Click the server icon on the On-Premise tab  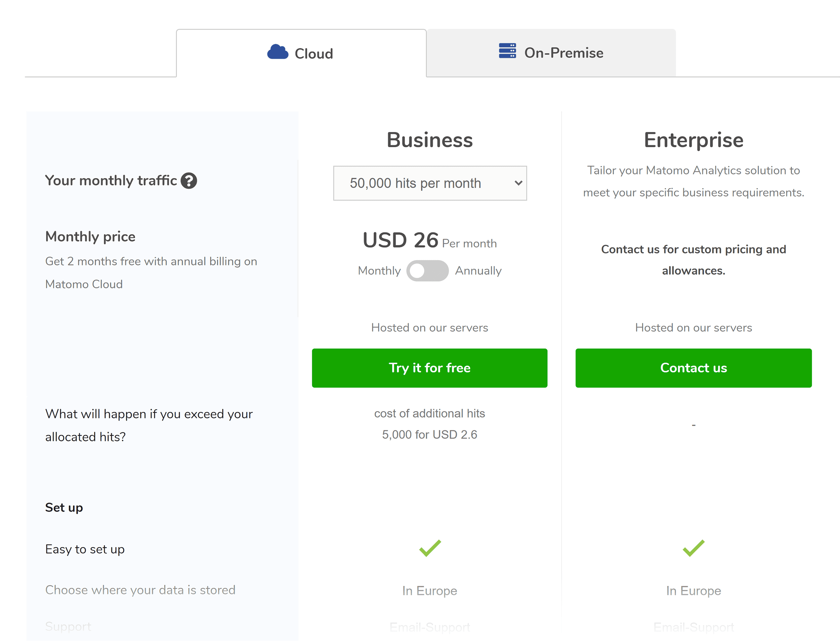point(507,51)
